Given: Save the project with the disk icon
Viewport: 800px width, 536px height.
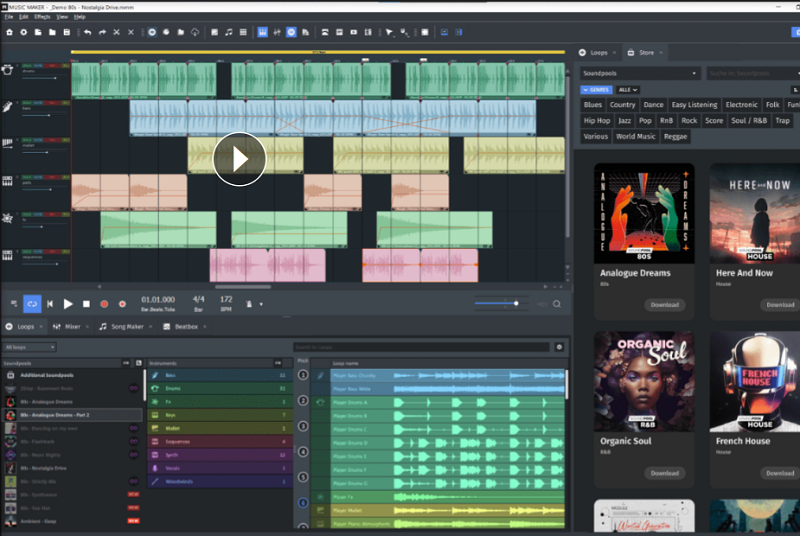Looking at the screenshot, I should pos(66,32).
